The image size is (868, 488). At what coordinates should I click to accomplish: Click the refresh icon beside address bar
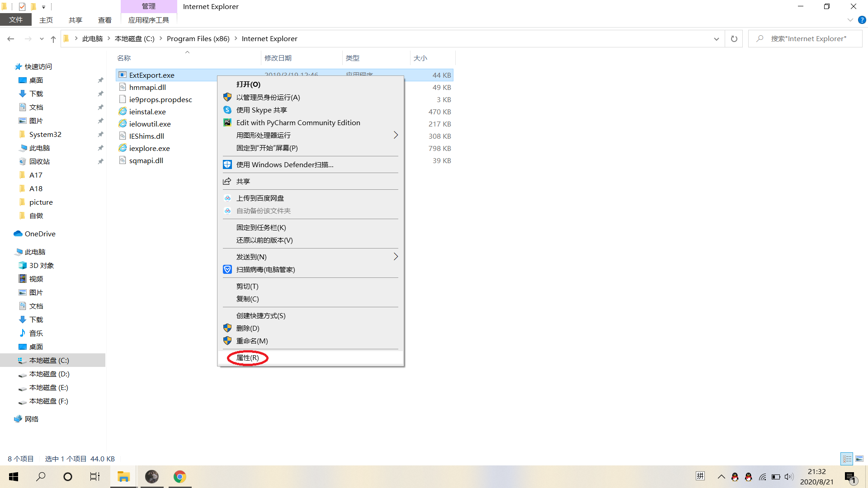[x=734, y=39]
